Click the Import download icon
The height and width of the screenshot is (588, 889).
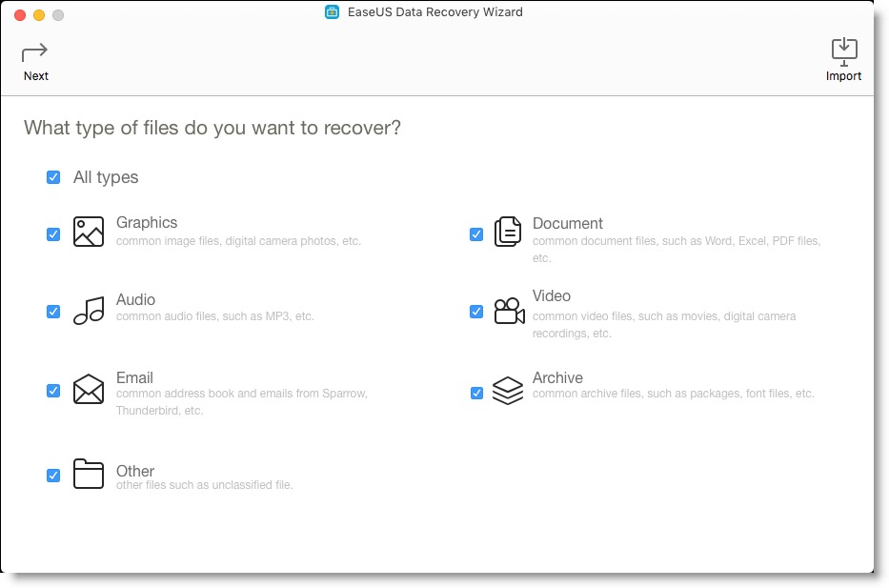844,51
